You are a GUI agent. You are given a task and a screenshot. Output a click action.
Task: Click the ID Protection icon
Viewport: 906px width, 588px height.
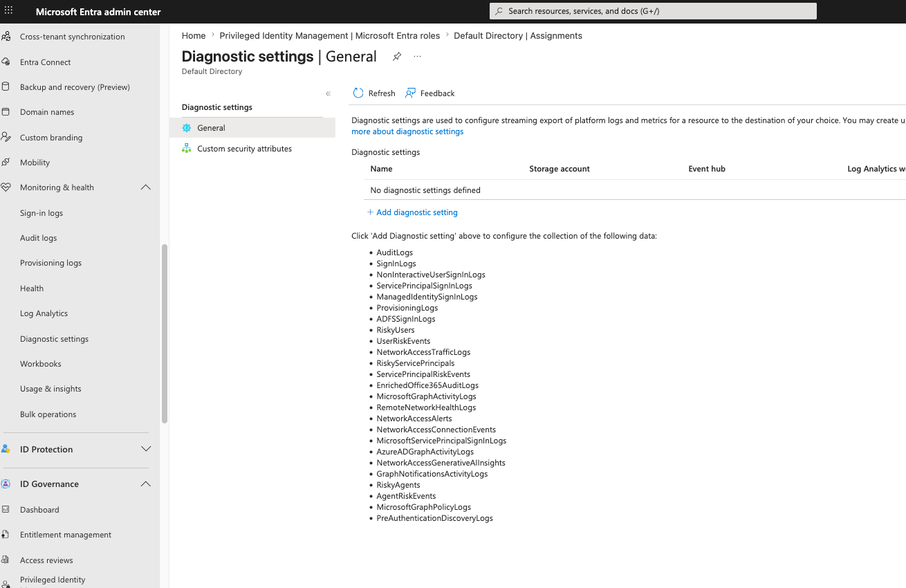pyautogui.click(x=6, y=449)
